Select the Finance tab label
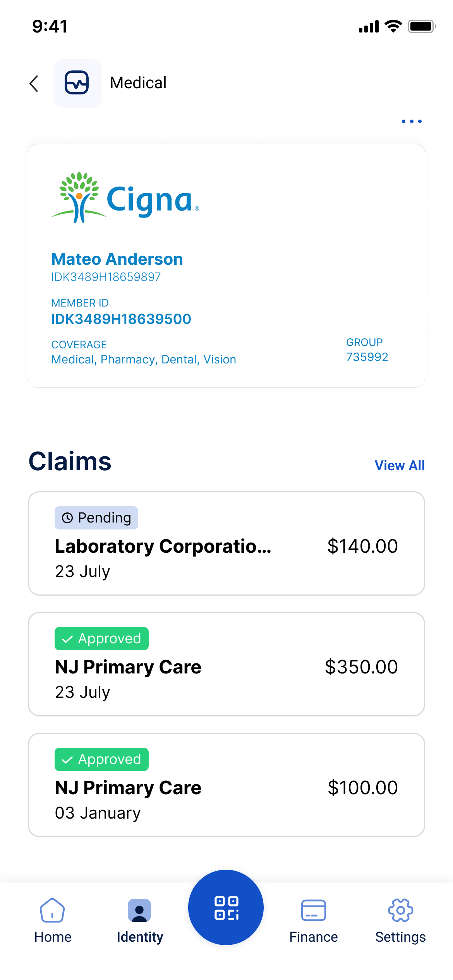The width and height of the screenshot is (453, 980). pos(313,937)
